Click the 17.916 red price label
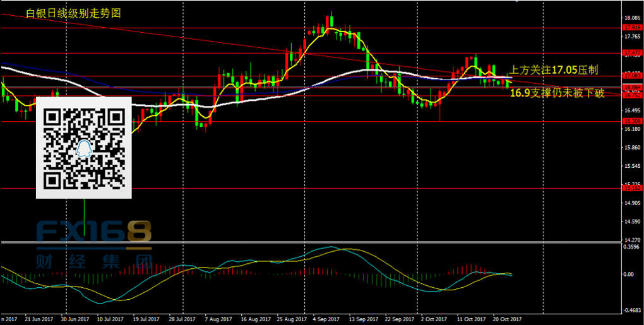This screenshot has height=325, width=644. [x=632, y=28]
